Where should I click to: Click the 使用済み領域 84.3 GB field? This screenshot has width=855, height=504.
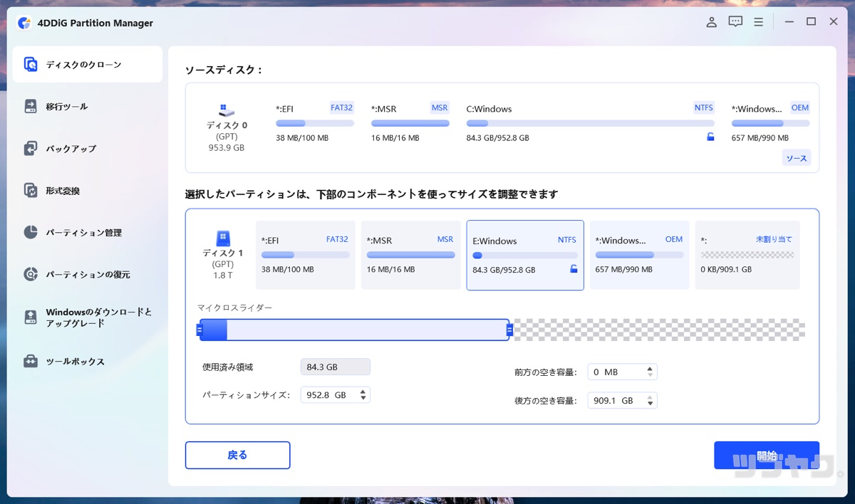[x=335, y=367]
